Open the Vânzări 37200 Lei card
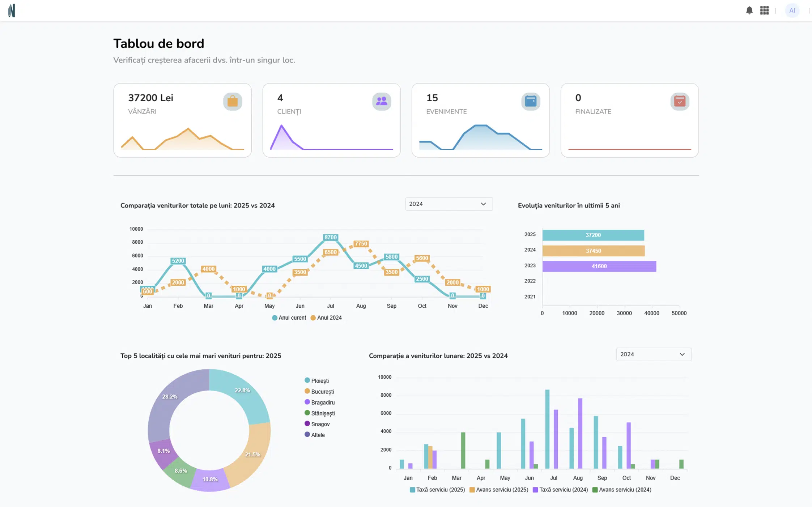The height and width of the screenshot is (507, 812). coord(182,120)
